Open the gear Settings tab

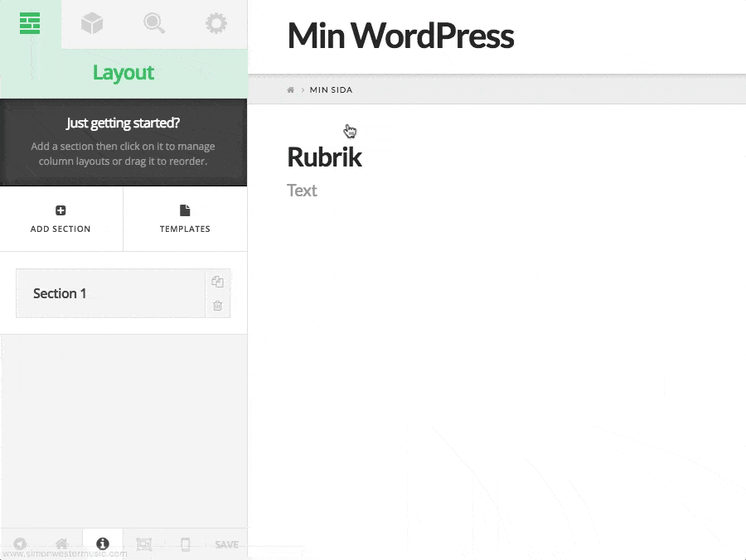pyautogui.click(x=216, y=24)
